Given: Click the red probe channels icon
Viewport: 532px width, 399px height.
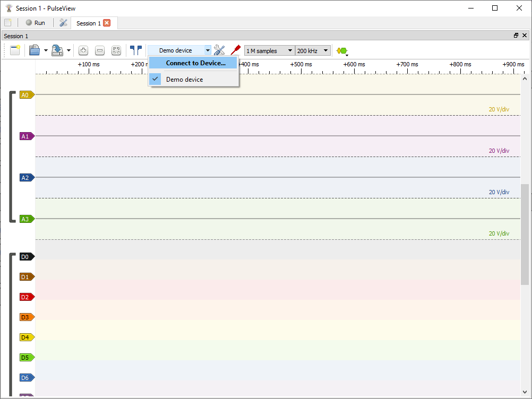Looking at the screenshot, I should click(x=235, y=50).
